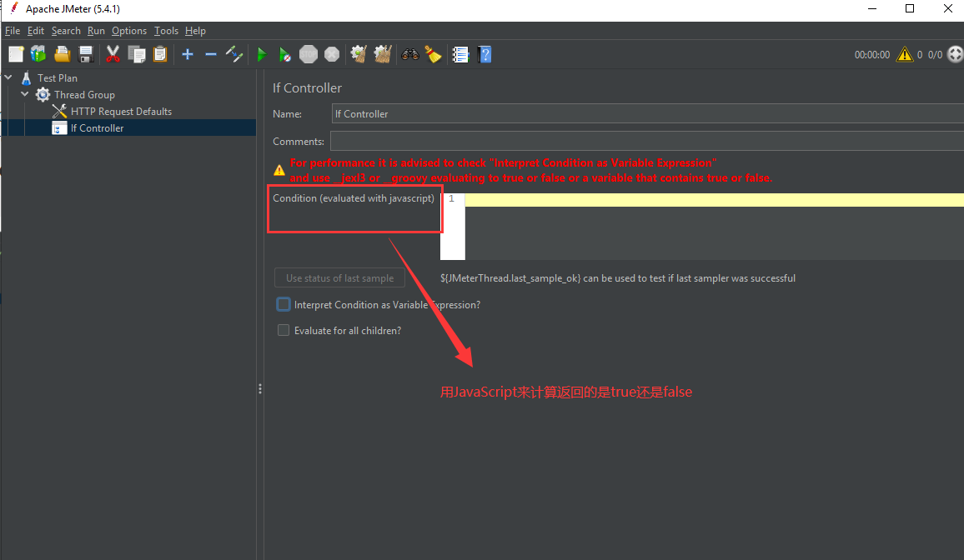
Task: Click the Clear All results icon
Action: (x=383, y=55)
